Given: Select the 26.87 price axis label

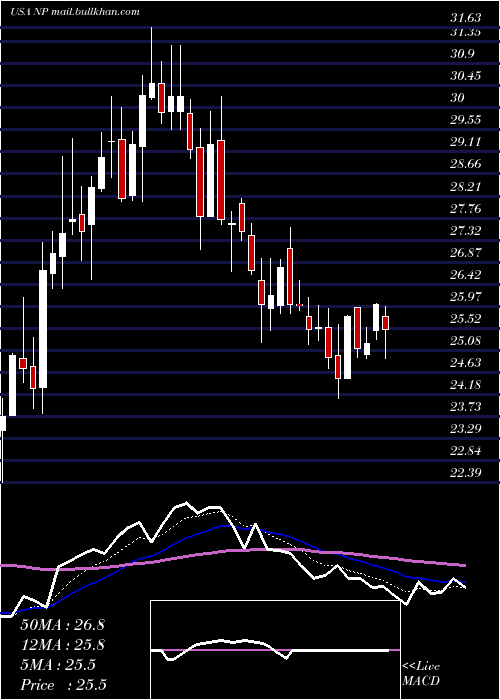Looking at the screenshot, I should [466, 253].
